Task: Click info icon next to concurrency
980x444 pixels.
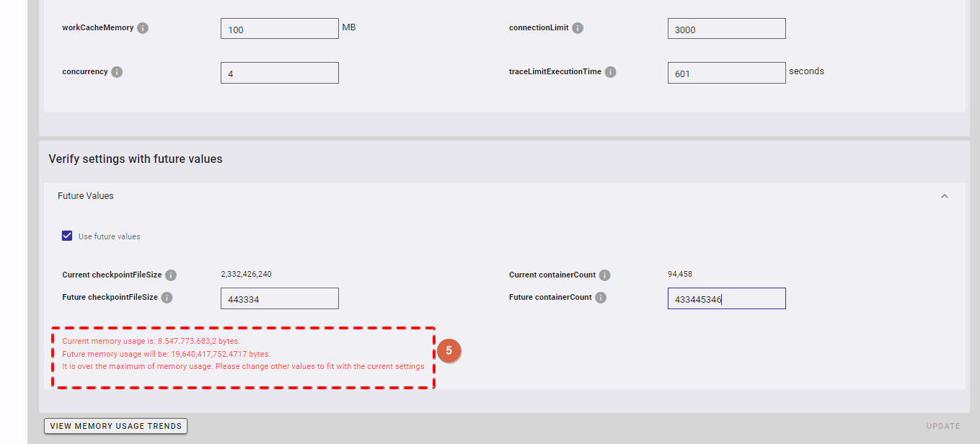Action: (117, 72)
